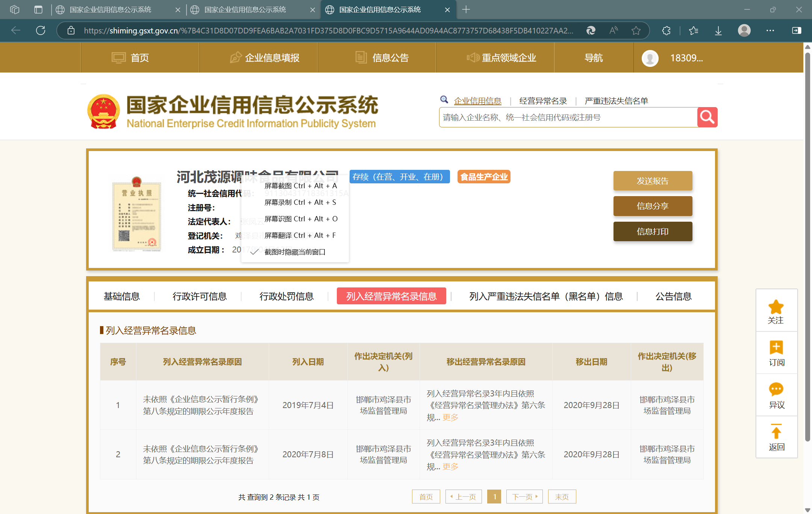Click 下一页 pagination button
Viewport: 812px width, 514px height.
coord(524,497)
